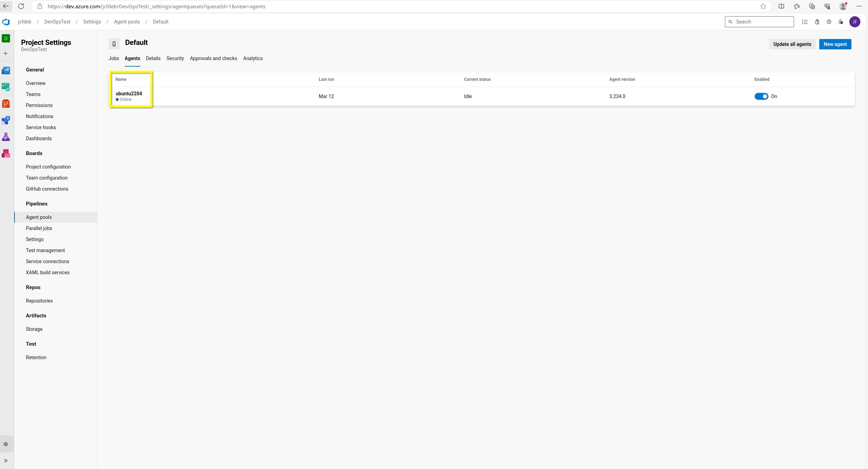
Task: Focus the Search input box
Action: point(759,22)
